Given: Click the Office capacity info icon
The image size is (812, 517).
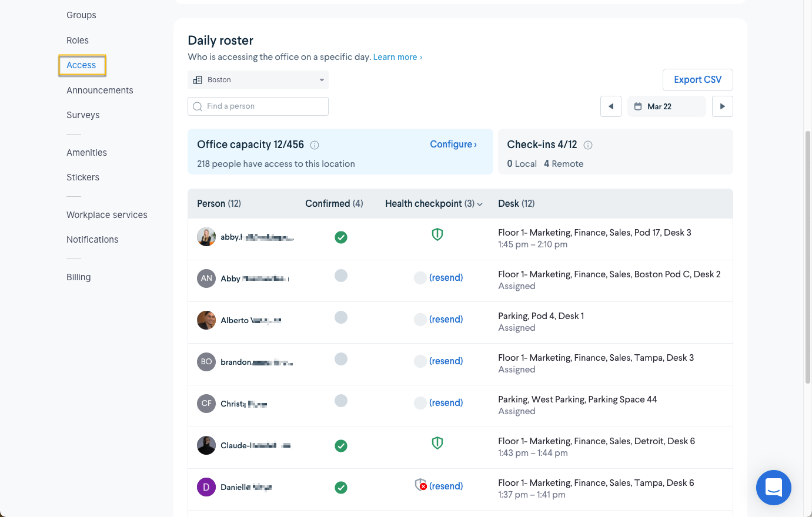Looking at the screenshot, I should tap(315, 145).
